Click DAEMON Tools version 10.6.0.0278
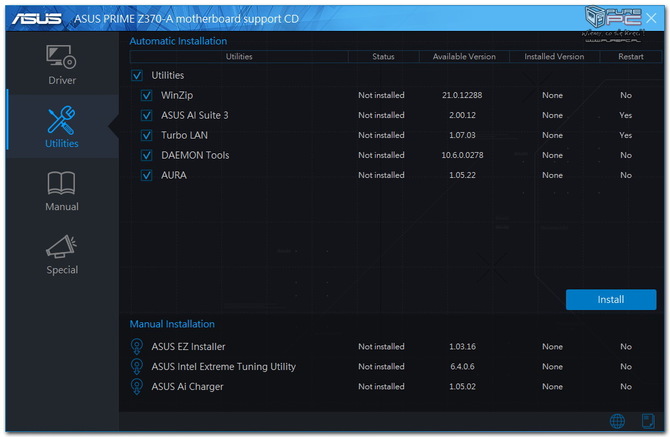Viewport: 670px width, 437px height. (462, 155)
